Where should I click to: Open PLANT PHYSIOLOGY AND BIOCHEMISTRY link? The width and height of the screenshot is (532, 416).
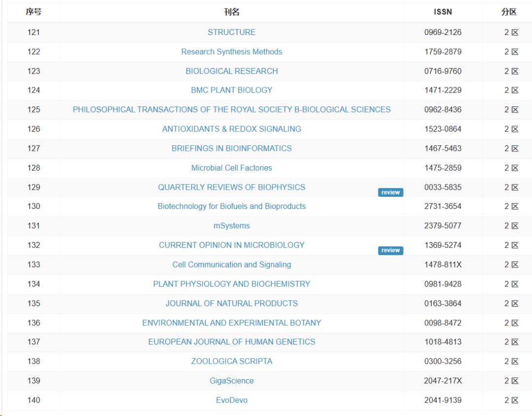[232, 284]
